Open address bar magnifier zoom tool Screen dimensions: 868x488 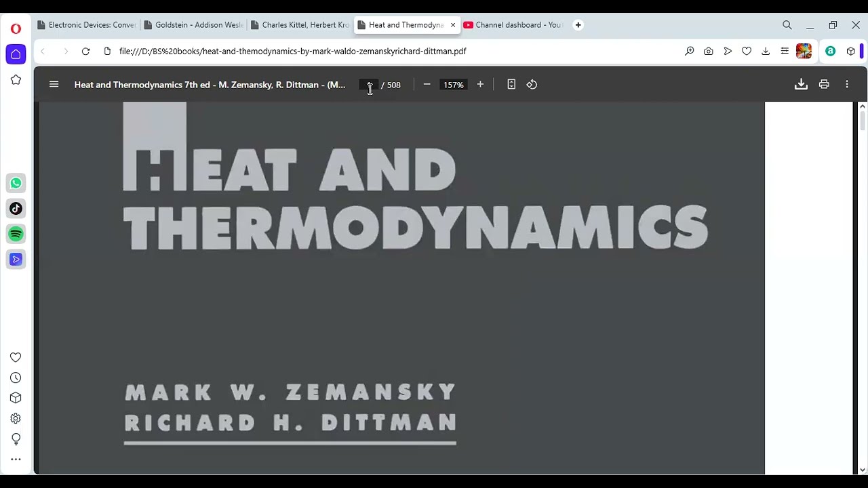(x=690, y=52)
